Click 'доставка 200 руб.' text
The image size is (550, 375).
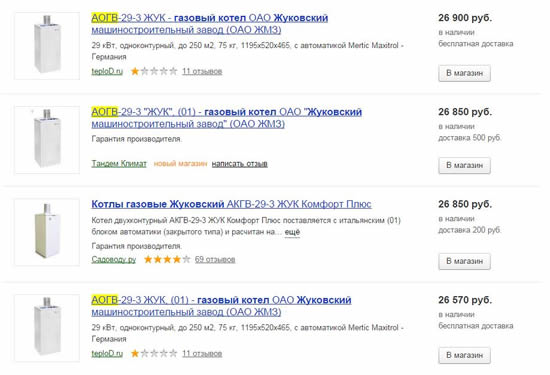[x=470, y=230]
